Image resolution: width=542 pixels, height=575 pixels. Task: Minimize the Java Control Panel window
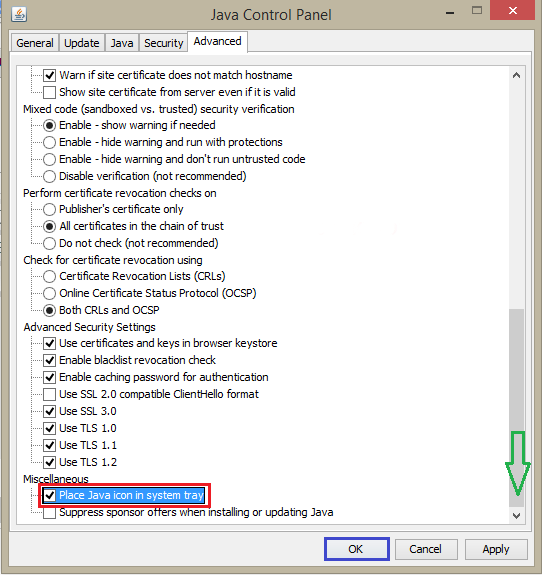pos(450,13)
